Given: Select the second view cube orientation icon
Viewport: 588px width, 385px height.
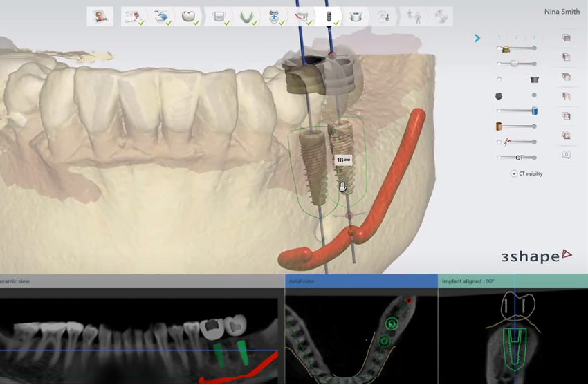Looking at the screenshot, I should pyautogui.click(x=567, y=57).
